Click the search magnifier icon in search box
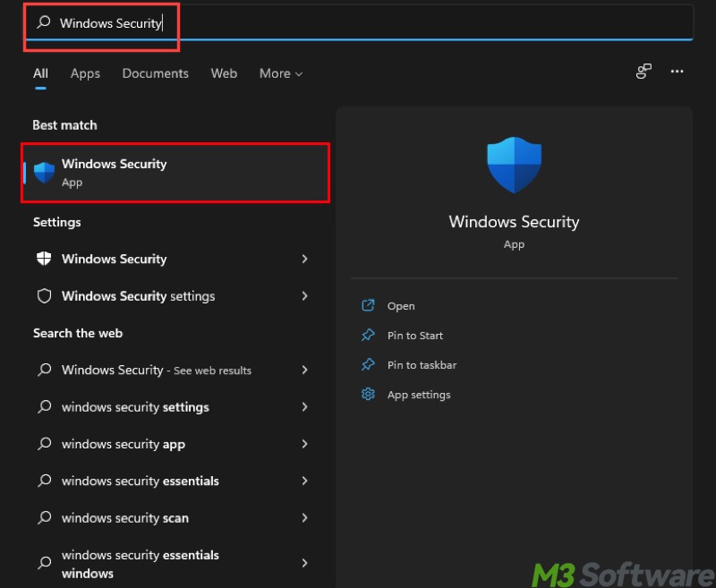Screen dimensions: 716x588 point(43,21)
